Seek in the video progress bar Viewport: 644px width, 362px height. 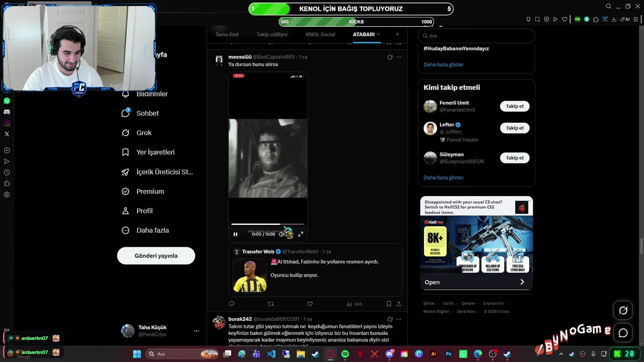268,224
